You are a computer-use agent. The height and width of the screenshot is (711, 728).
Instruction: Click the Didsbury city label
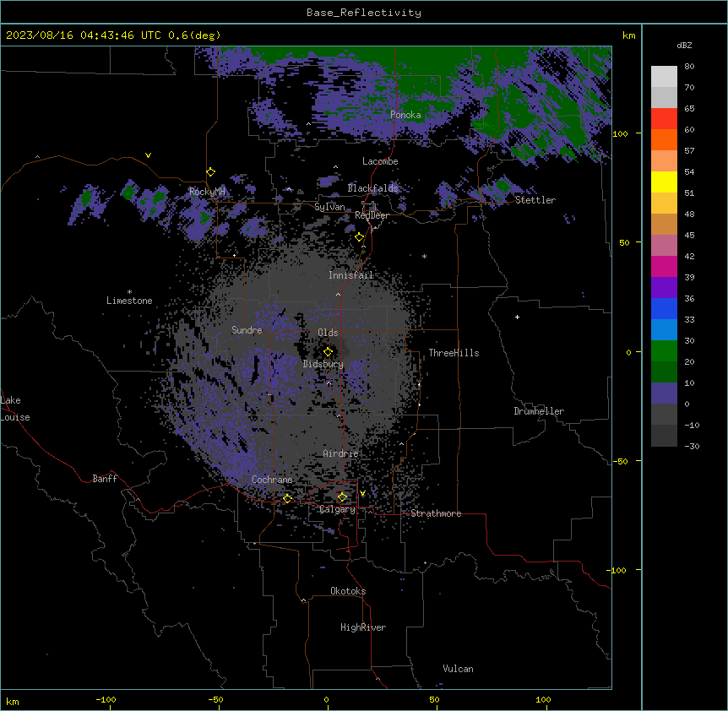(323, 364)
